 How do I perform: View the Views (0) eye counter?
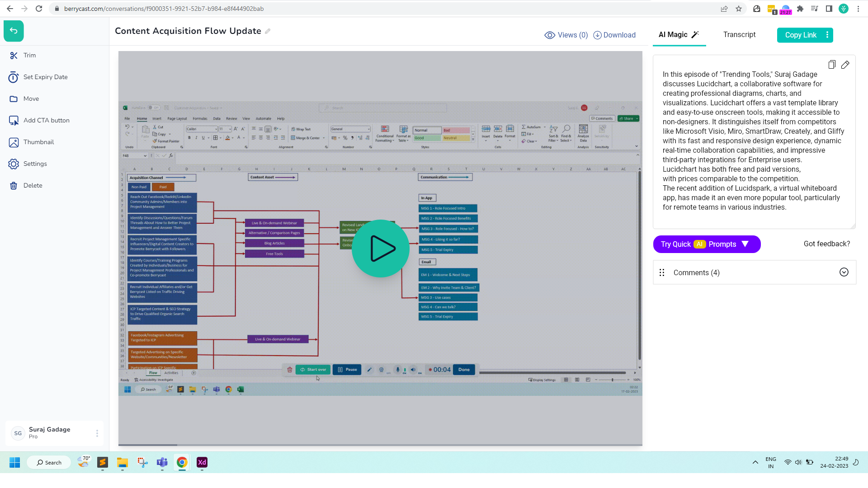click(566, 35)
